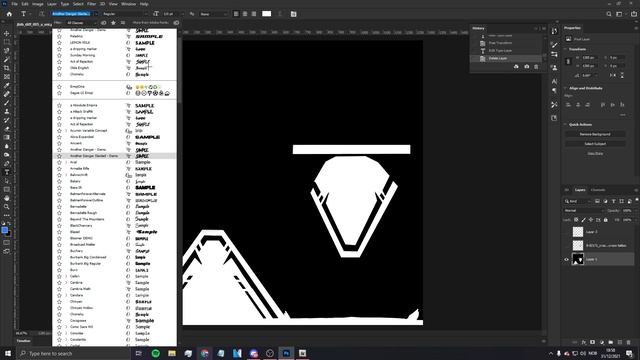The height and width of the screenshot is (360, 640).
Task: Select the Eyedropper tool
Action: (7, 85)
